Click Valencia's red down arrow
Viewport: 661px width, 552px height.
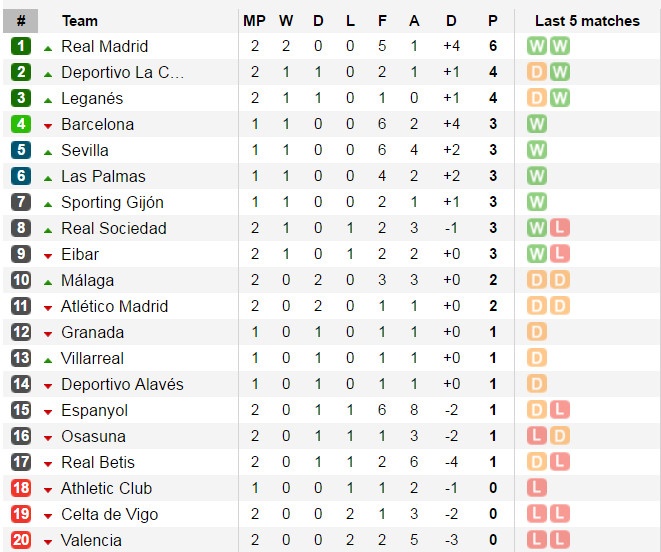(48, 541)
